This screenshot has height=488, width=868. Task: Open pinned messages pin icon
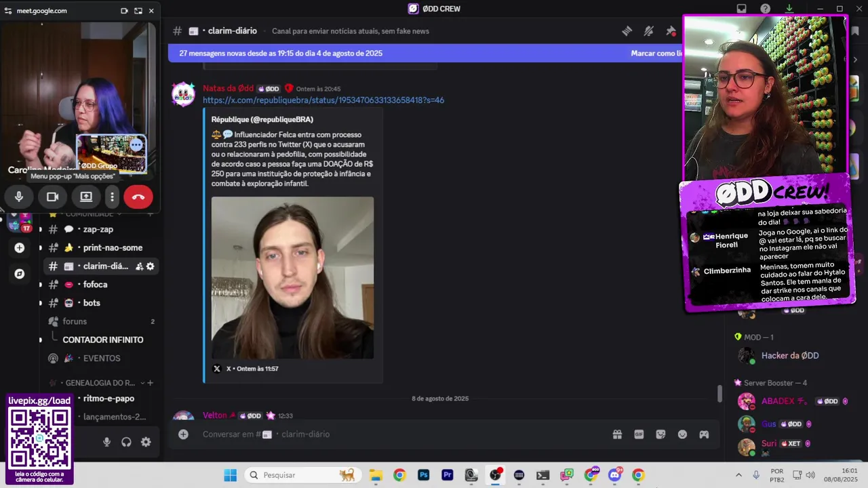coord(671,30)
